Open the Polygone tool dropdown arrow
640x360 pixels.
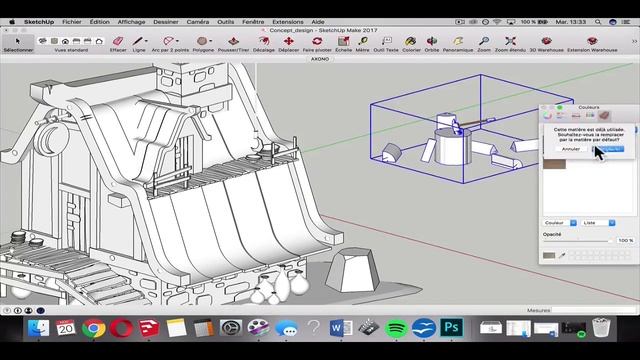[211, 41]
